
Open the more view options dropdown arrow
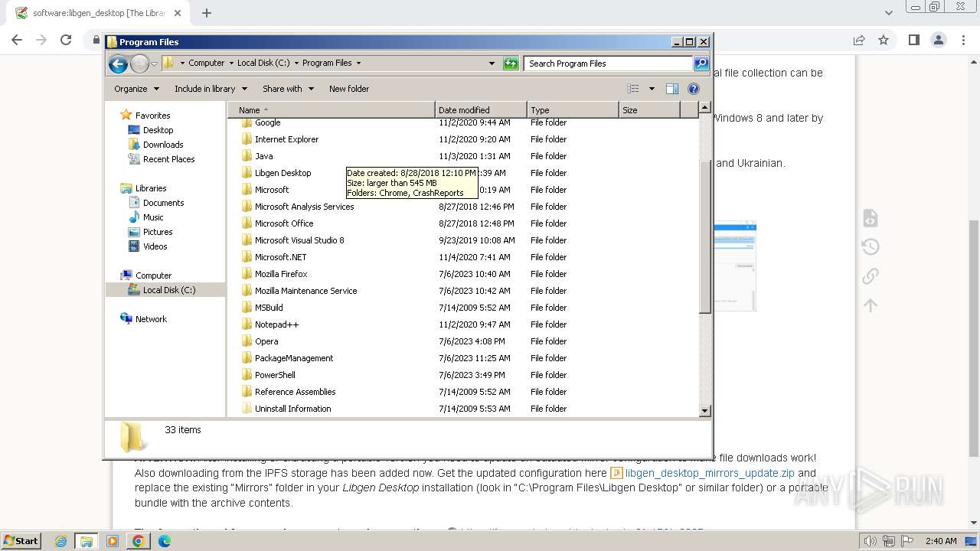pyautogui.click(x=652, y=89)
